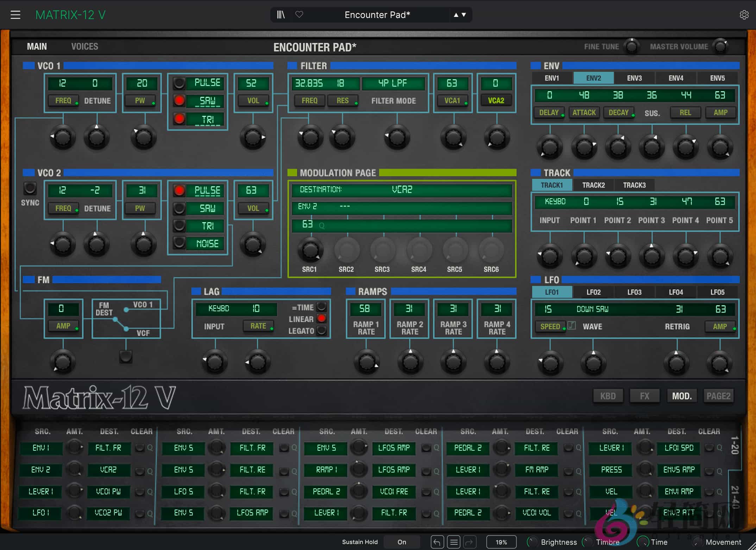Click the undo arrow in bottom bar

click(437, 542)
